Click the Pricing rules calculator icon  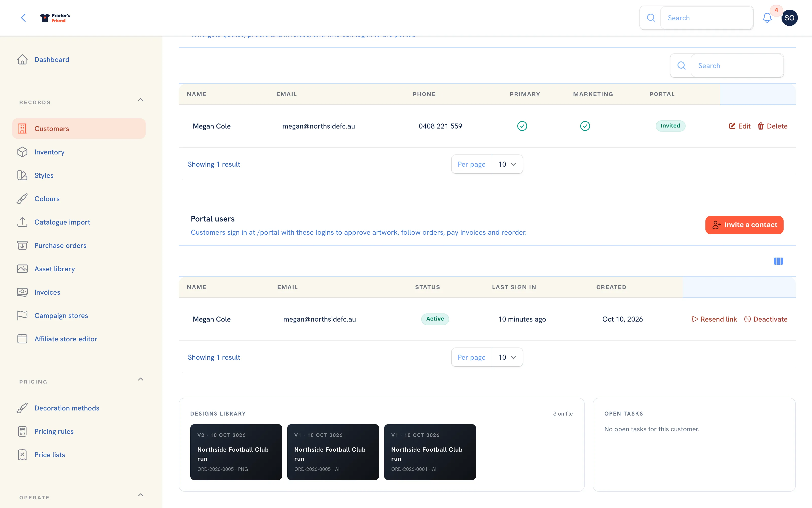click(x=22, y=431)
